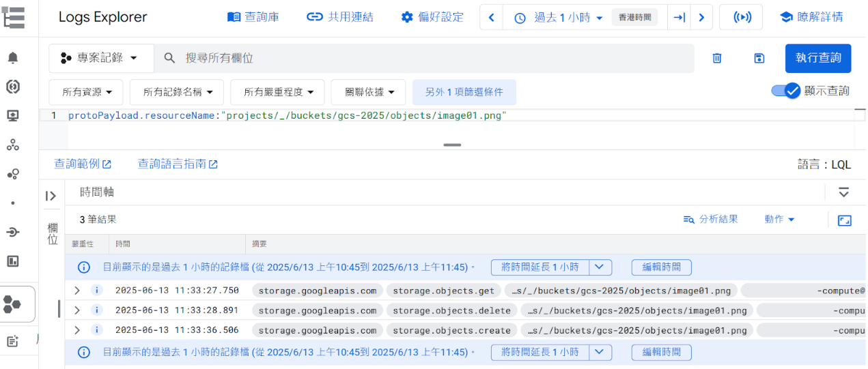The width and height of the screenshot is (868, 369).
Task: Jump to now arrow icon
Action: click(679, 18)
